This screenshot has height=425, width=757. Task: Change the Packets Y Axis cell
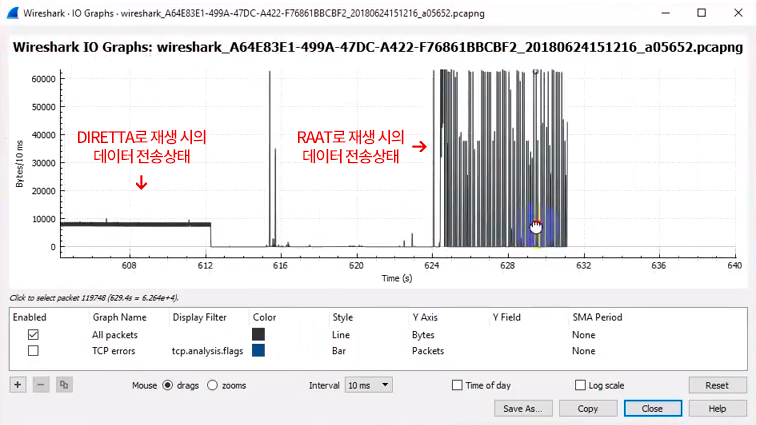point(428,351)
